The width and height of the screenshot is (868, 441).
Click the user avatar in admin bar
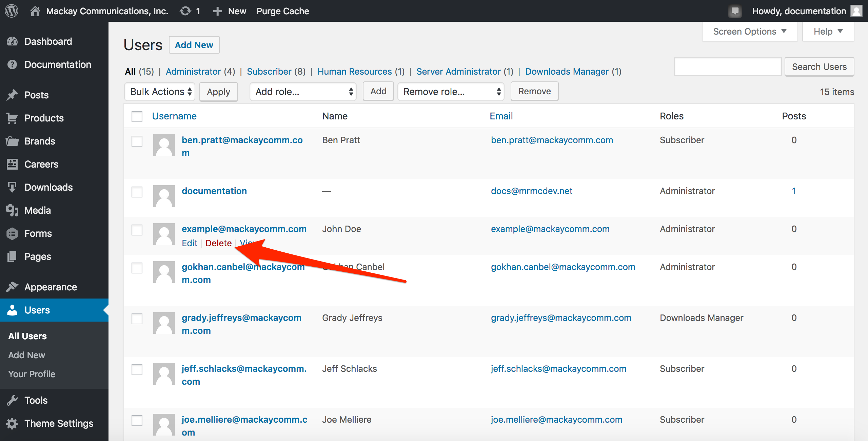tap(857, 11)
